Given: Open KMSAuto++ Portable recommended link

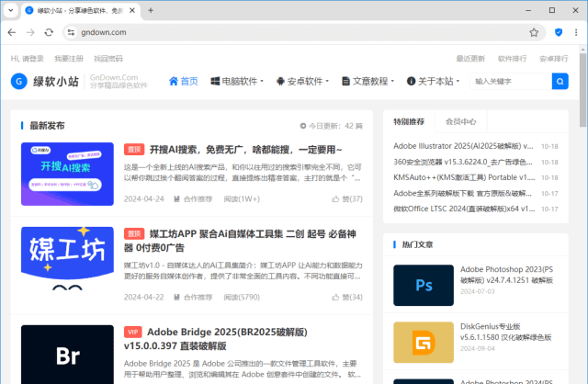Looking at the screenshot, I should 464,177.
